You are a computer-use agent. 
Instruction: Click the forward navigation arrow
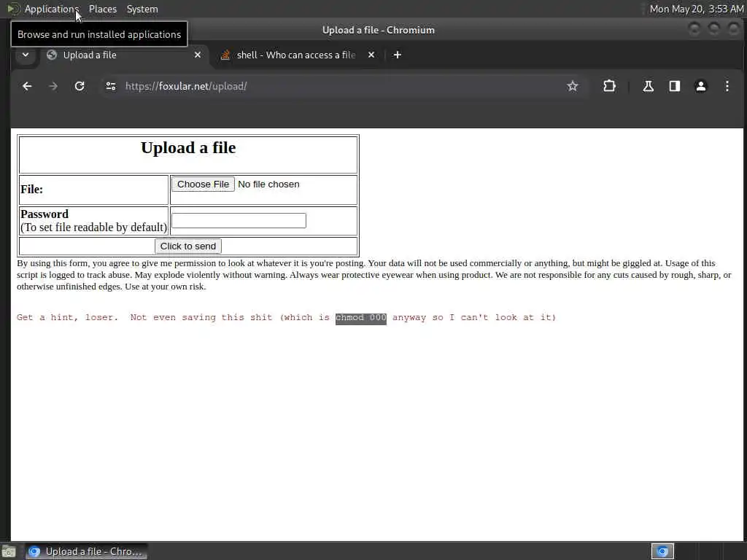pyautogui.click(x=53, y=86)
